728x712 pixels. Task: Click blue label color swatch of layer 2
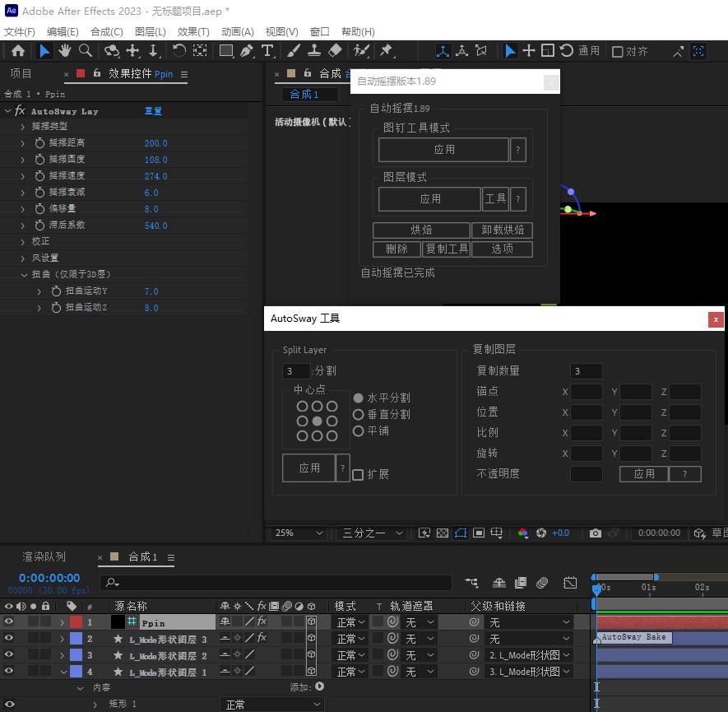[x=77, y=639]
